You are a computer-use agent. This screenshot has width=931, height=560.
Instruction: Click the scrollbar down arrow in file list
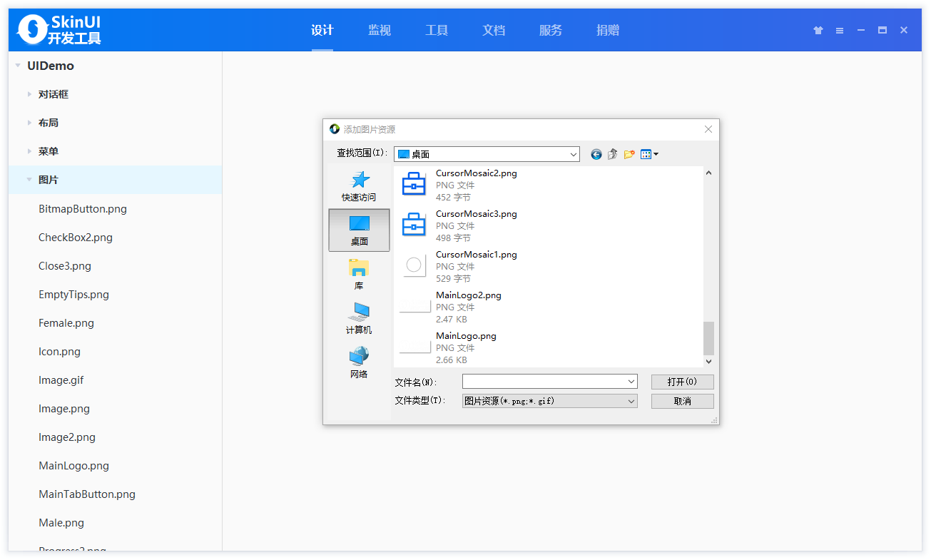(708, 362)
